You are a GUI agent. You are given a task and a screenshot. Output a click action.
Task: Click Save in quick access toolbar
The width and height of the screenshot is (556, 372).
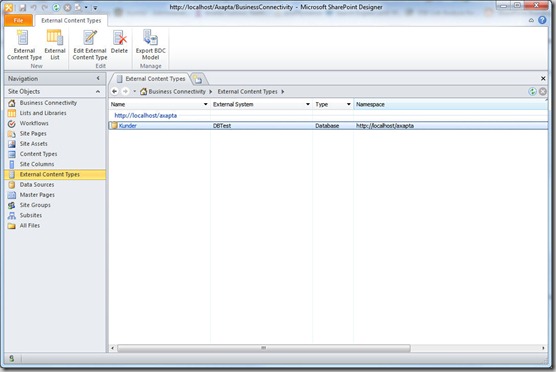22,7
